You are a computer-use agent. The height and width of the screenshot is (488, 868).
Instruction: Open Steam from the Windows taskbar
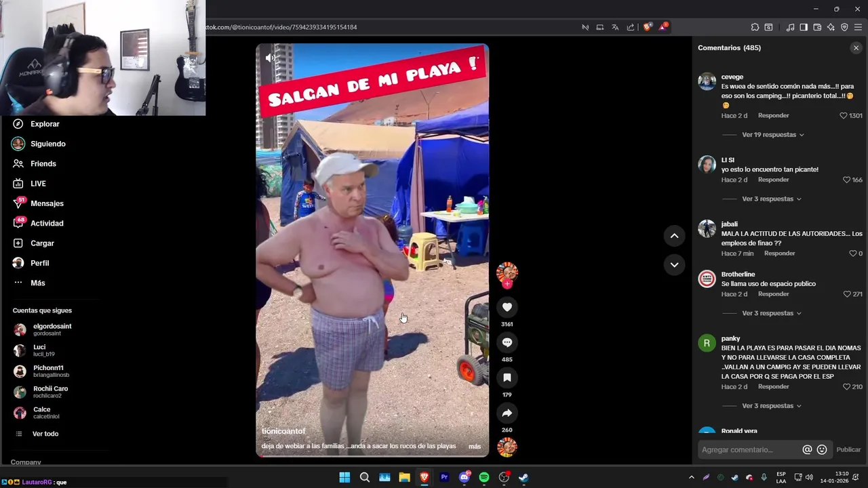524,477
